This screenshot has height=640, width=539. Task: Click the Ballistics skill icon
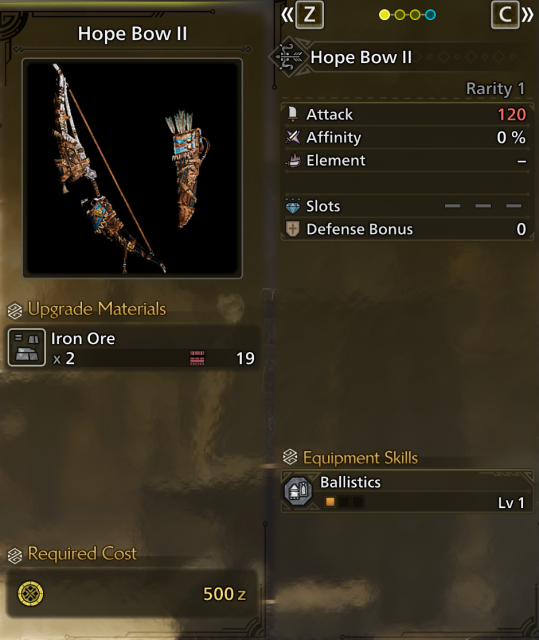[x=298, y=490]
